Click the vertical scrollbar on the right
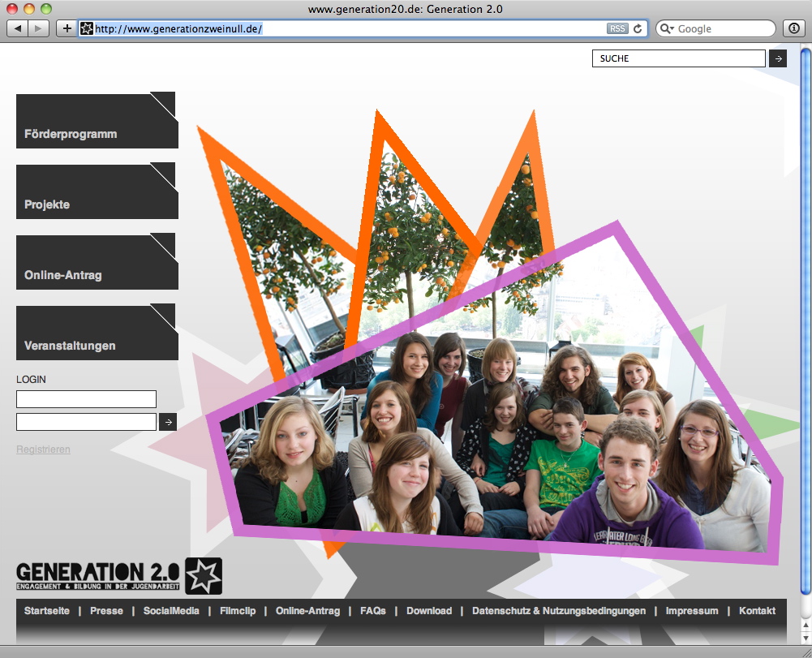The height and width of the screenshot is (658, 812). 806,325
